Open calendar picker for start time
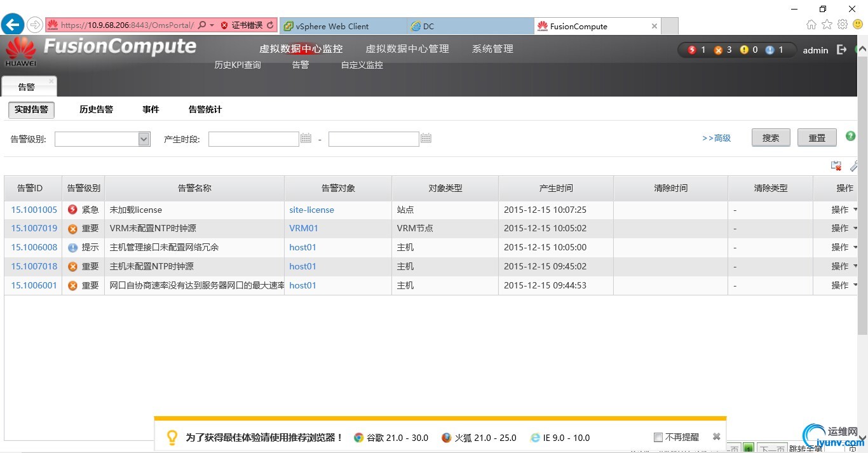Screen dimensions: 868x453 306,139
